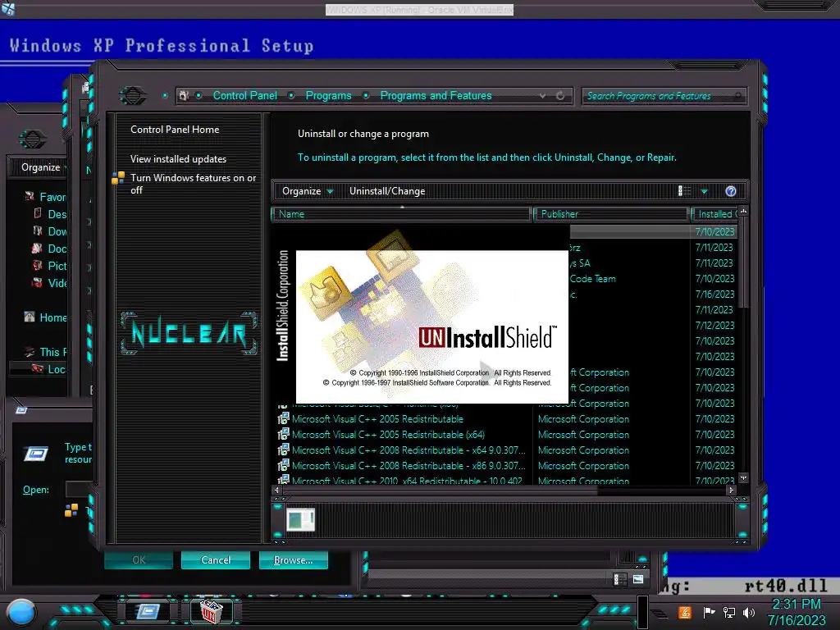The width and height of the screenshot is (840, 630).
Task: Select Favorites in the background Explorer window
Action: (x=46, y=197)
